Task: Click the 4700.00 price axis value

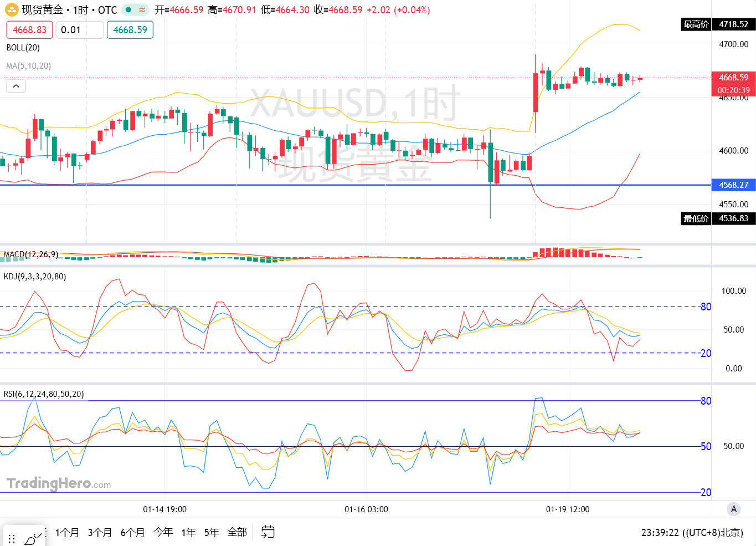Action: tap(734, 44)
